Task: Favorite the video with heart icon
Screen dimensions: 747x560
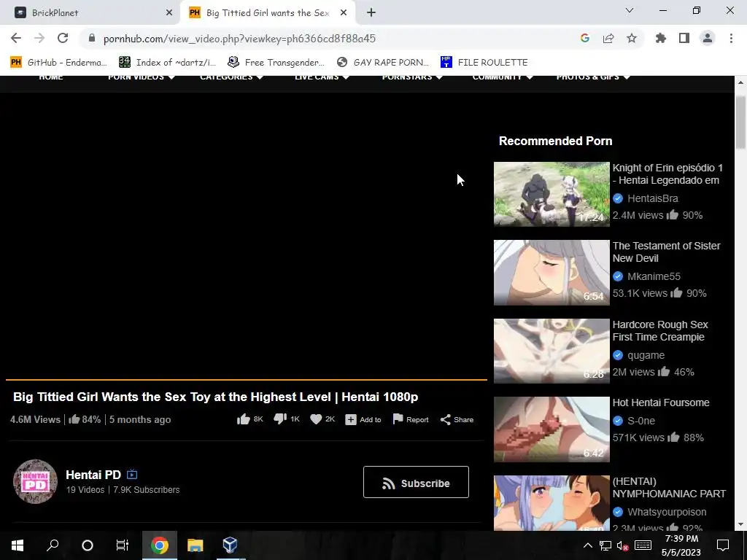Action: (x=316, y=419)
